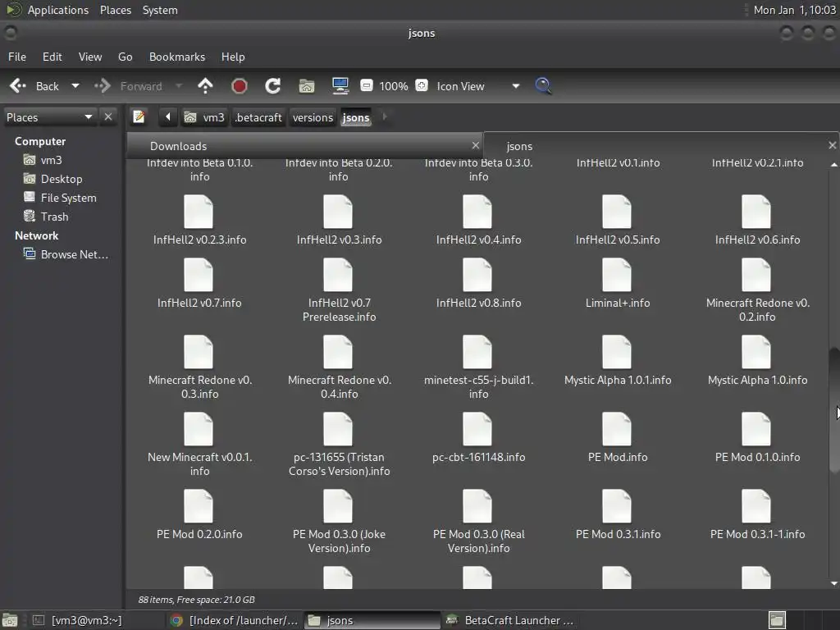
Task: Jump to .betacraft in the path bar
Action: point(258,117)
